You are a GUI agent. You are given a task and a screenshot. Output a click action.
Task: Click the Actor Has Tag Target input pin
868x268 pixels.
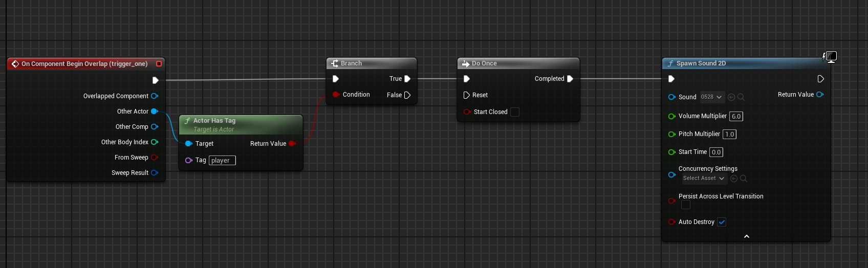[188, 144]
